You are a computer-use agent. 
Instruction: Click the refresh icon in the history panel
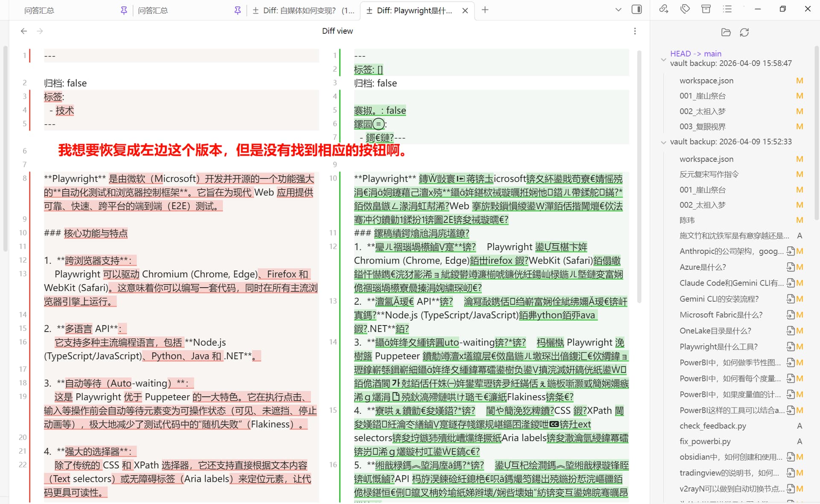(x=744, y=32)
